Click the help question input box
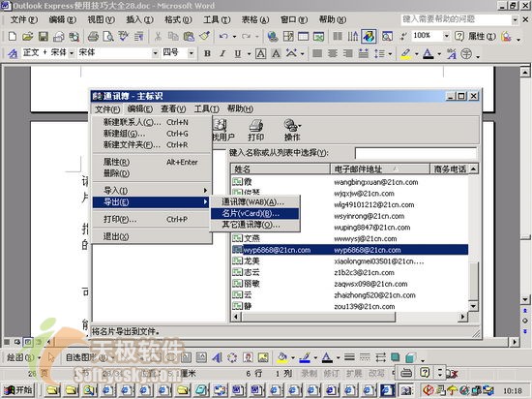Image resolution: width=532 pixels, height=399 pixels. click(456, 19)
